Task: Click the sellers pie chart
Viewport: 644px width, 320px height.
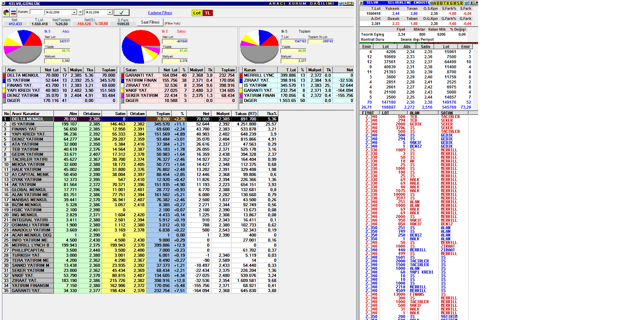Action: pyautogui.click(x=141, y=46)
